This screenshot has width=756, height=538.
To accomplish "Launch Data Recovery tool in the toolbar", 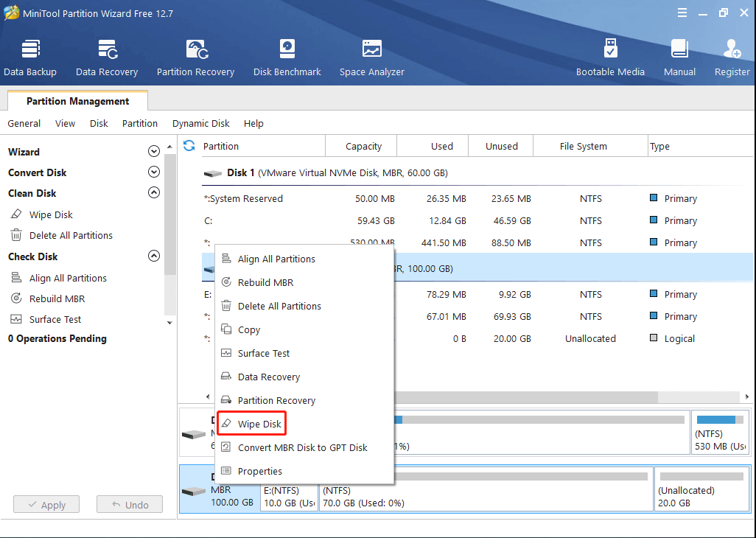I will [x=107, y=57].
